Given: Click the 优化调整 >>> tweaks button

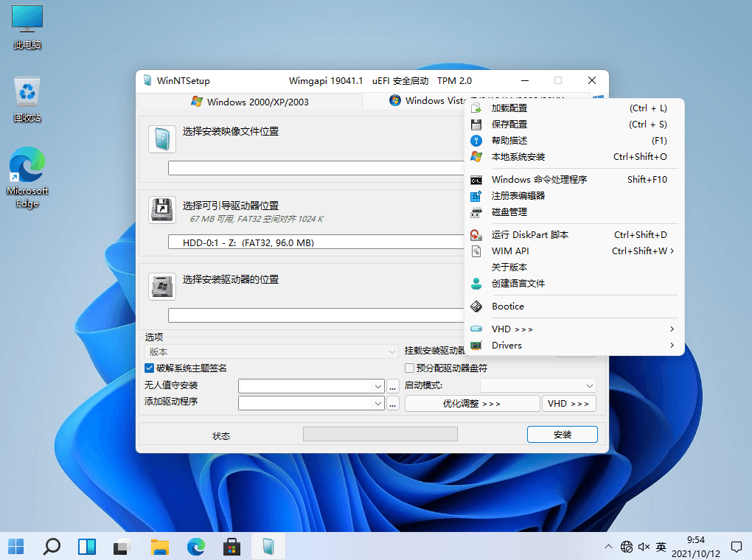Looking at the screenshot, I should click(x=472, y=404).
